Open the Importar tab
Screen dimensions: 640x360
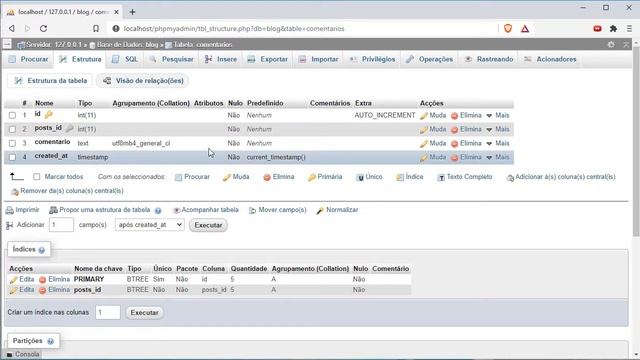coord(319,60)
